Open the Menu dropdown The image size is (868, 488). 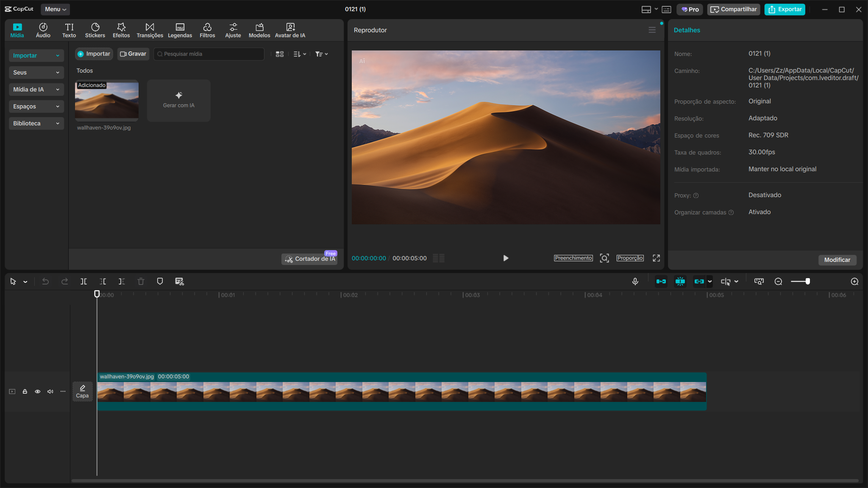pos(56,9)
